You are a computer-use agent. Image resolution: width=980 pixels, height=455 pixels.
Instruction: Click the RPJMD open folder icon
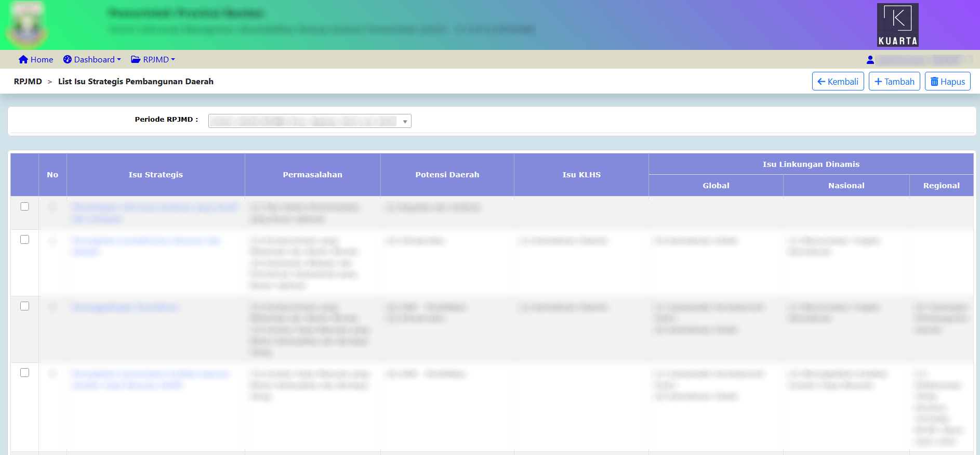coord(136,60)
